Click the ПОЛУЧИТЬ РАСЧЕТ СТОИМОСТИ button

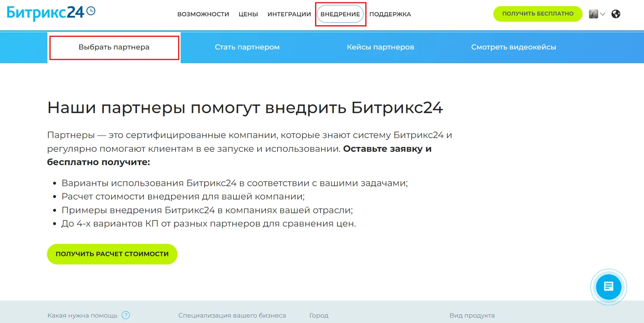112,254
